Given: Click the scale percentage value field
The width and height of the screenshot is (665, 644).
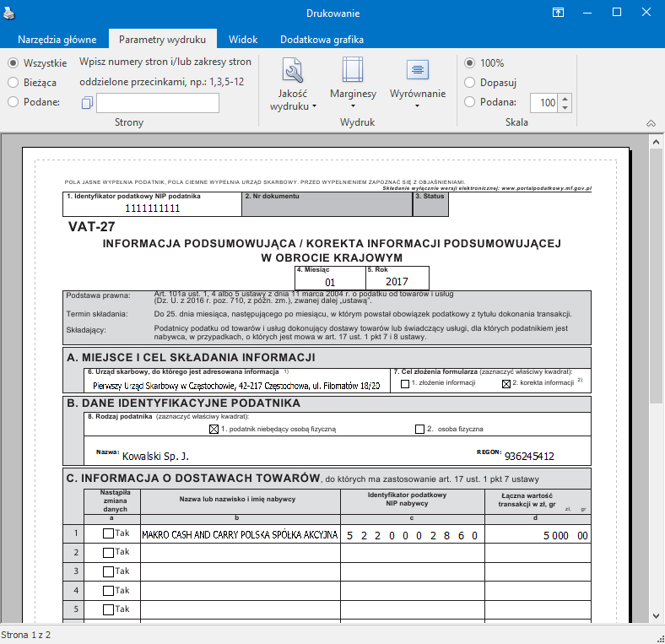Looking at the screenshot, I should pos(543,103).
